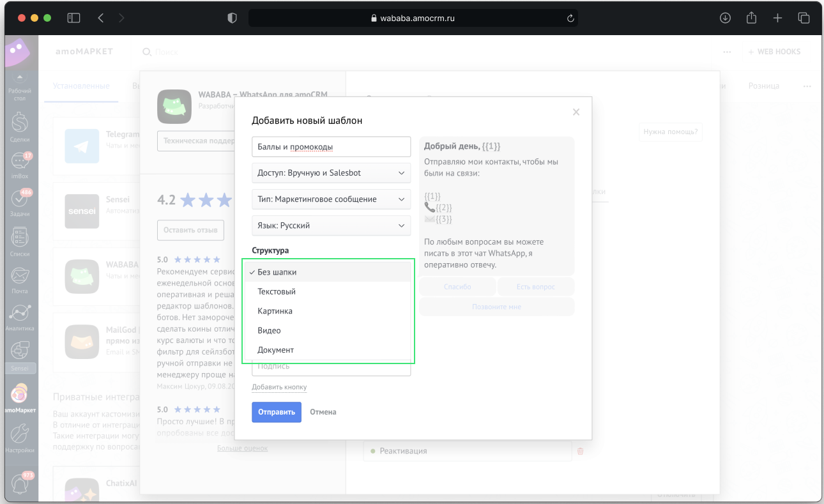The image size is (824, 504).
Task: Click 'Есть вопрос' preview quick reply
Action: (x=535, y=287)
